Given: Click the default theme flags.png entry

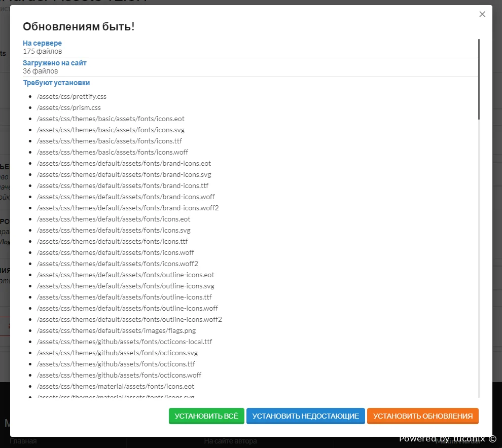Looking at the screenshot, I should (116, 330).
